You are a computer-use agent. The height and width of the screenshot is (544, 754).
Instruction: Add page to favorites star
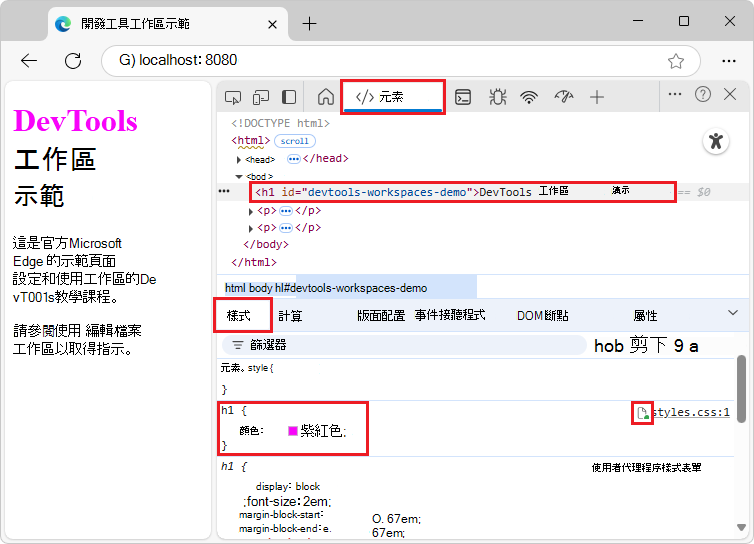(x=676, y=61)
